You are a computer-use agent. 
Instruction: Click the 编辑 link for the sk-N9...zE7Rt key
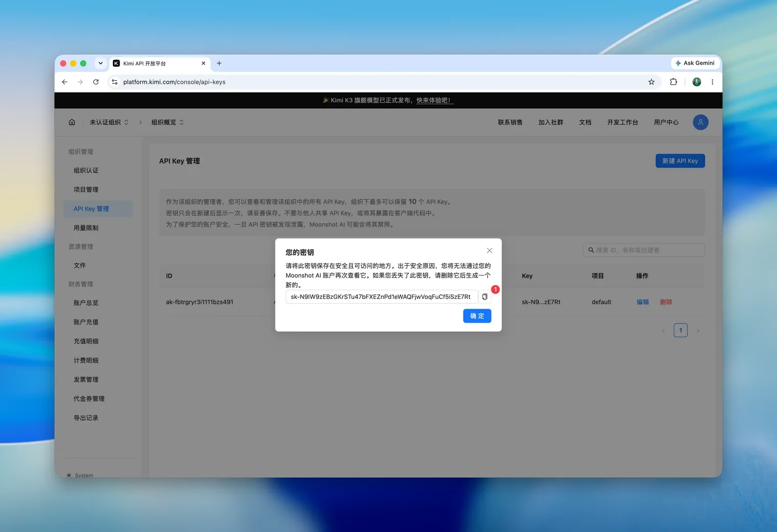[x=643, y=302]
